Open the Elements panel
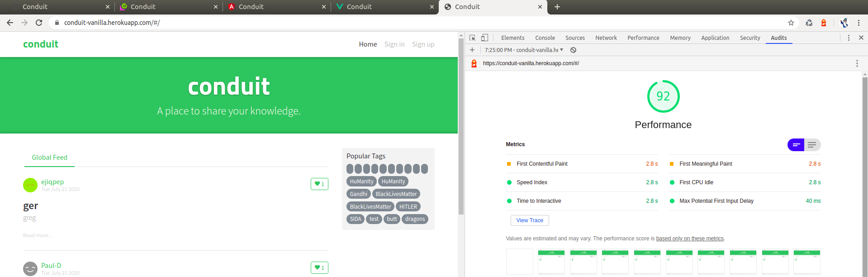The width and height of the screenshot is (868, 277). click(512, 38)
